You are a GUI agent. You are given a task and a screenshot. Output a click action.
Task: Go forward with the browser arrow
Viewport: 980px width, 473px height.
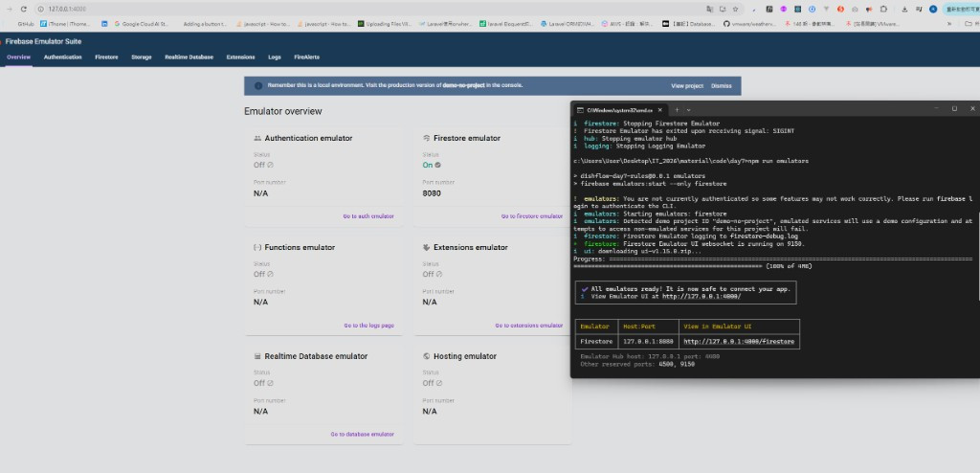tap(9, 10)
